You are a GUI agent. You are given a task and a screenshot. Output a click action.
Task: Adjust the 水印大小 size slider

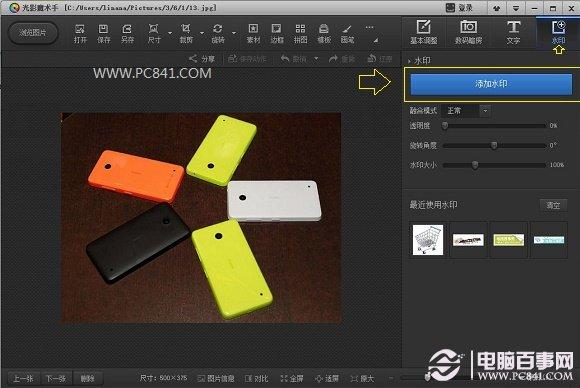pos(494,165)
